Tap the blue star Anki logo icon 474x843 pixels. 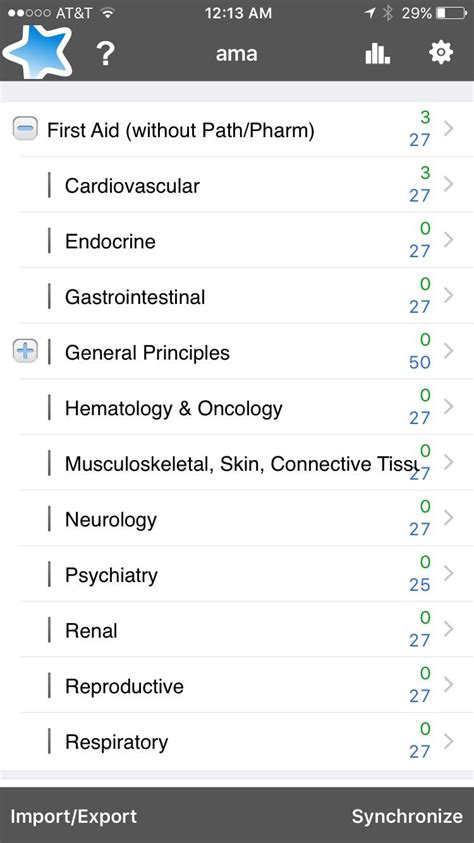coord(38,52)
